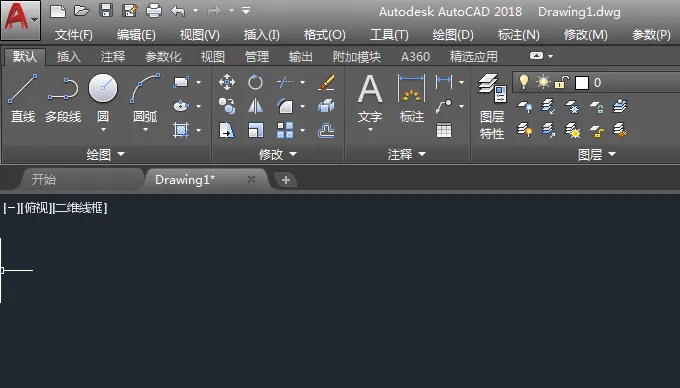Open the Draw (绘图(D)) menu

(x=453, y=35)
